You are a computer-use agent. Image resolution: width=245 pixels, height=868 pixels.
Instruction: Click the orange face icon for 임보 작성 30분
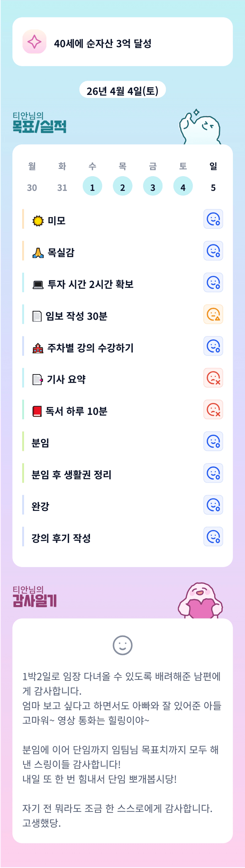tap(213, 314)
